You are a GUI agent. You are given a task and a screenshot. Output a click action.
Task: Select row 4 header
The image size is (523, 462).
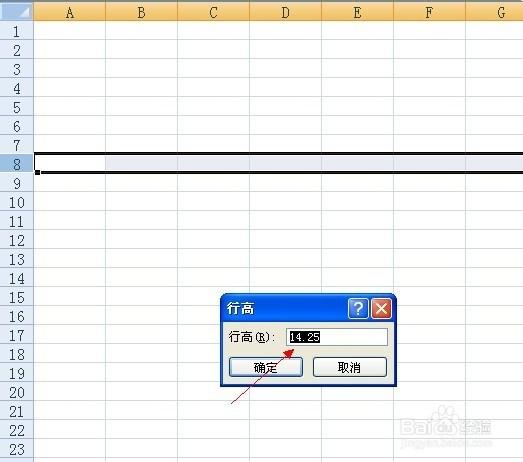17,88
